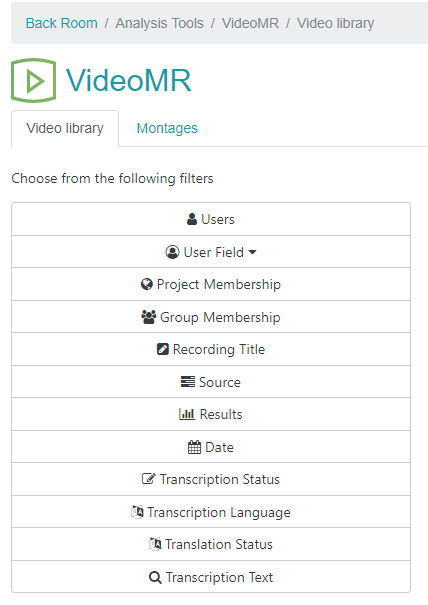Open the Back Room breadcrumb link

tap(61, 23)
